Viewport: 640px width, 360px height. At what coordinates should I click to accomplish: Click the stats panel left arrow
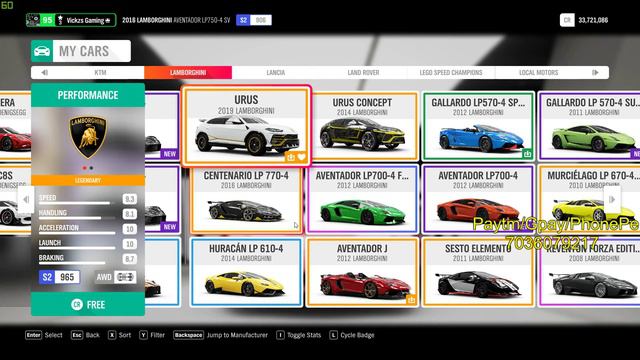coord(26,199)
